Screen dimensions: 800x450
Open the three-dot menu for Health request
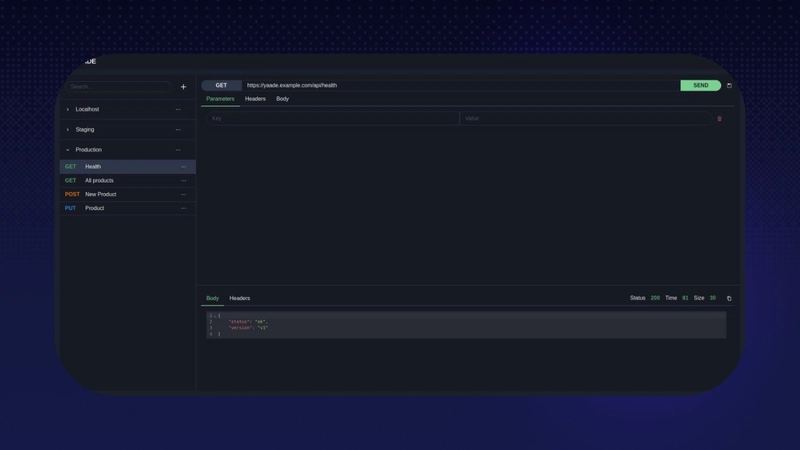click(x=183, y=167)
